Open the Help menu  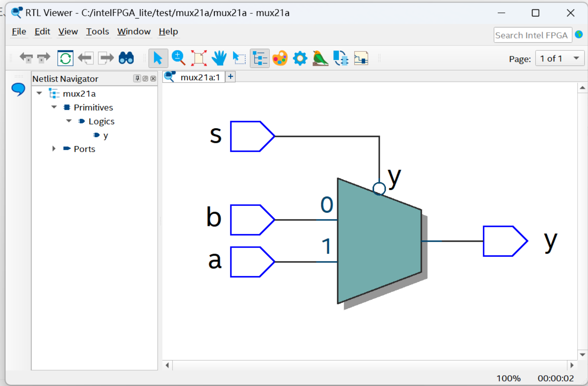point(168,32)
